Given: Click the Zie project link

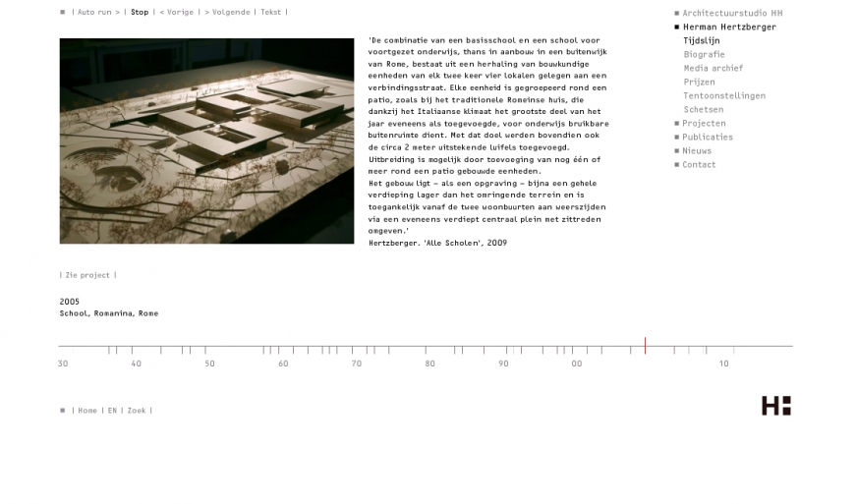Looking at the screenshot, I should click(x=87, y=276).
